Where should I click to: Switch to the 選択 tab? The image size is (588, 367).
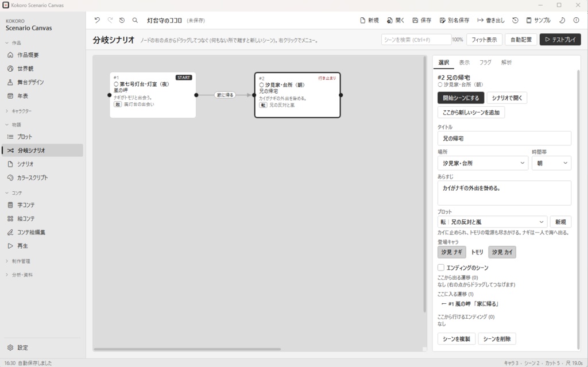point(444,62)
